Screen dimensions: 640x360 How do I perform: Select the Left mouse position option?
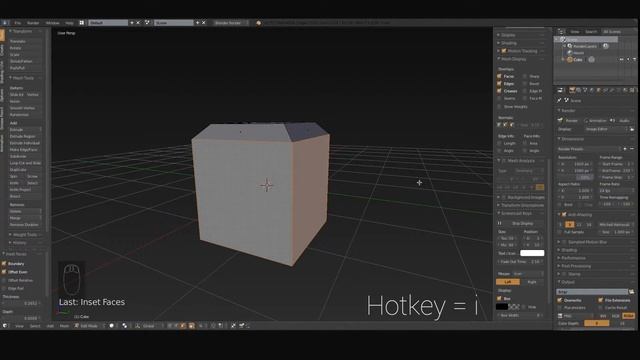pyautogui.click(x=508, y=282)
